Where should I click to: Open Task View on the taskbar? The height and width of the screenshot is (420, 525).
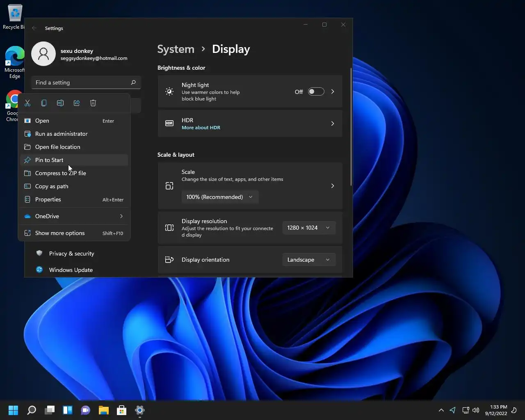(x=50, y=410)
